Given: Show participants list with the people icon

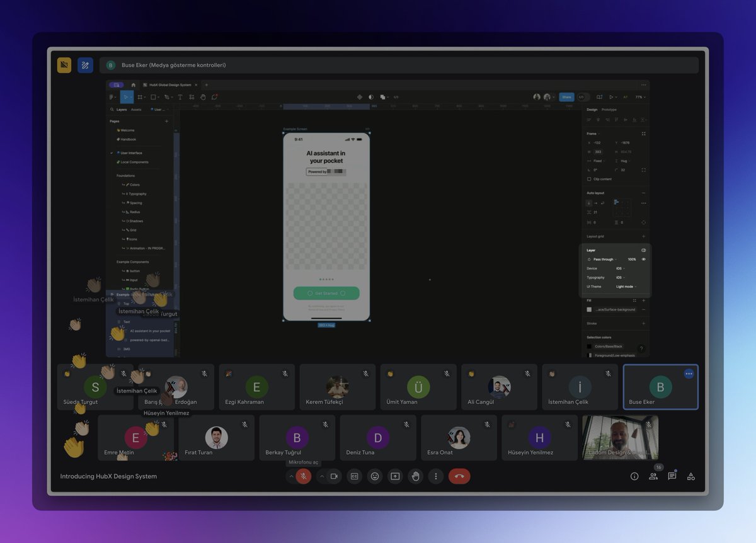Looking at the screenshot, I should (x=653, y=476).
